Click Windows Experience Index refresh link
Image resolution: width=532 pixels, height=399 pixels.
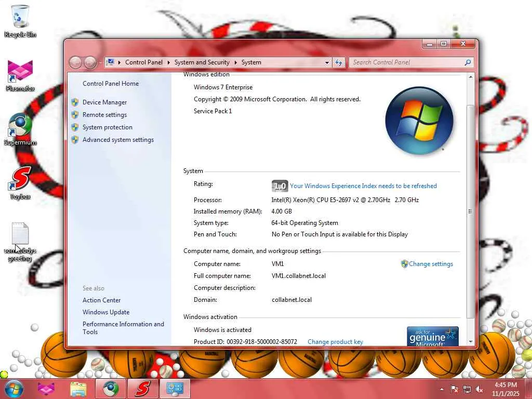pyautogui.click(x=363, y=186)
